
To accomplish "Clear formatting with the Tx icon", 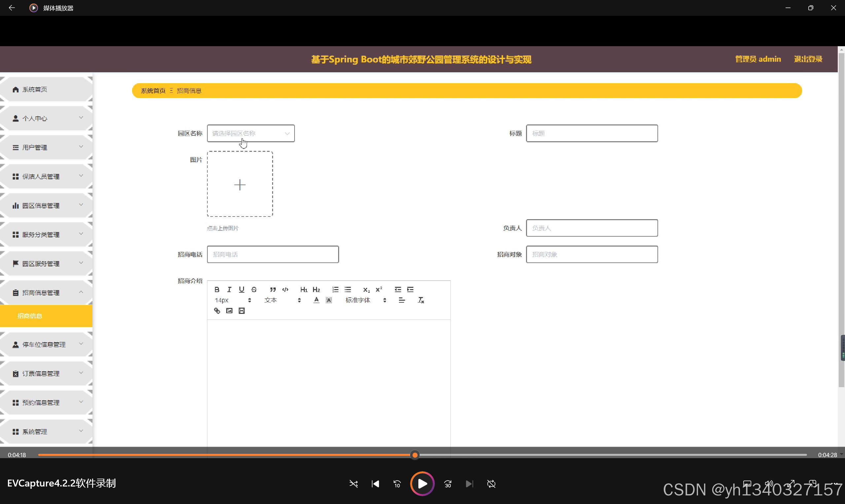I will click(421, 300).
